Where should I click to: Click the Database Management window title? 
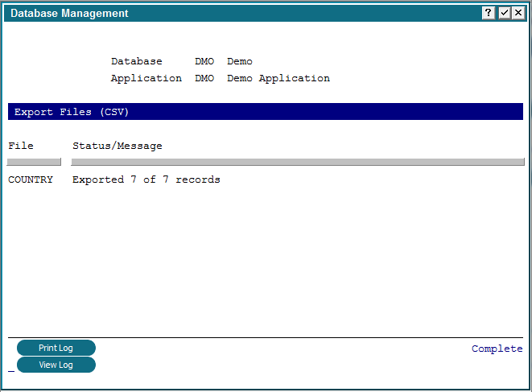point(69,13)
